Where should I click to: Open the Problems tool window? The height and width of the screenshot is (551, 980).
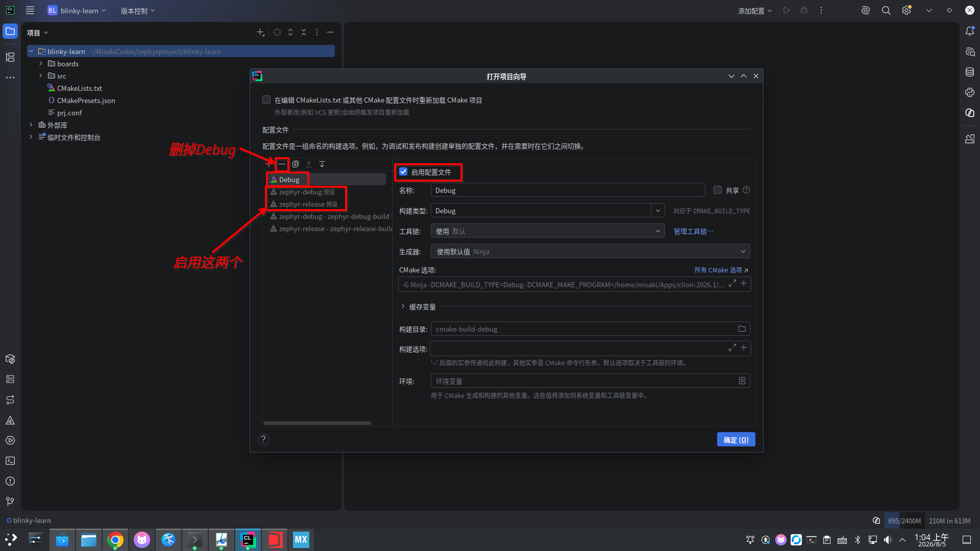(x=10, y=481)
